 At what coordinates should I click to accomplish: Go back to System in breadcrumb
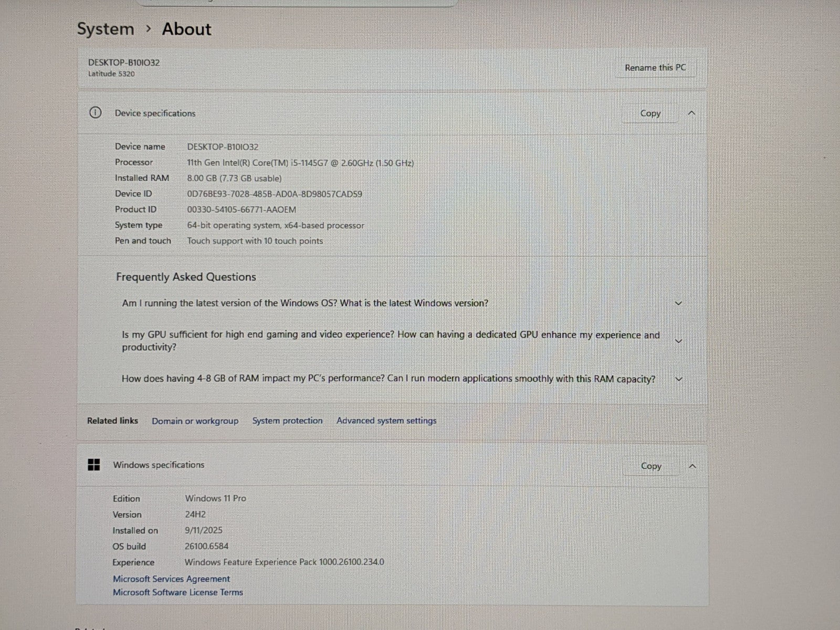[106, 29]
